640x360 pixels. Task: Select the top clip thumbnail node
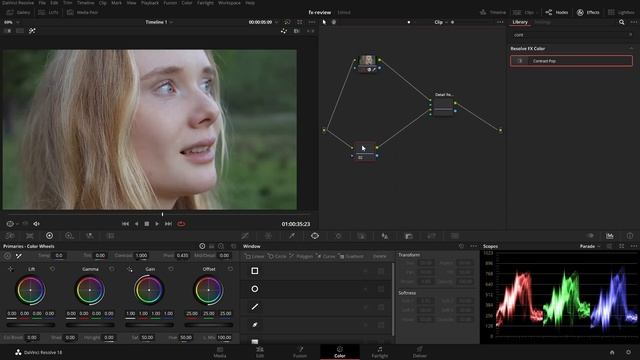(x=367, y=63)
